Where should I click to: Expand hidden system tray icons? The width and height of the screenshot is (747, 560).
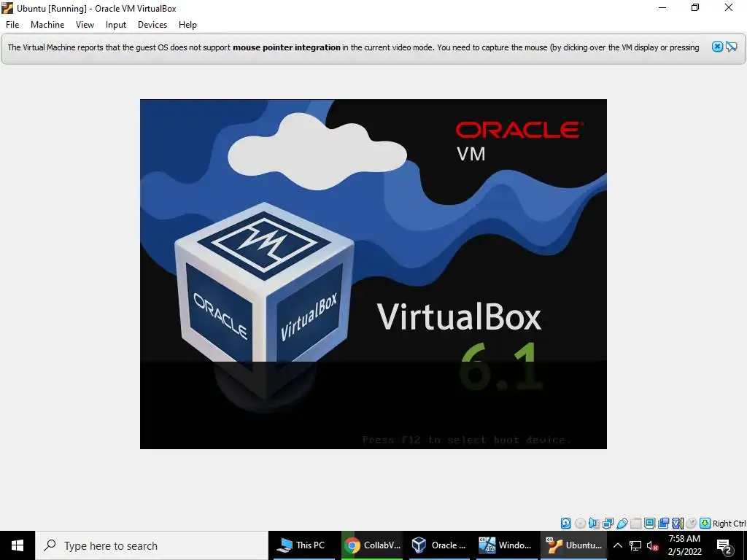(x=617, y=545)
